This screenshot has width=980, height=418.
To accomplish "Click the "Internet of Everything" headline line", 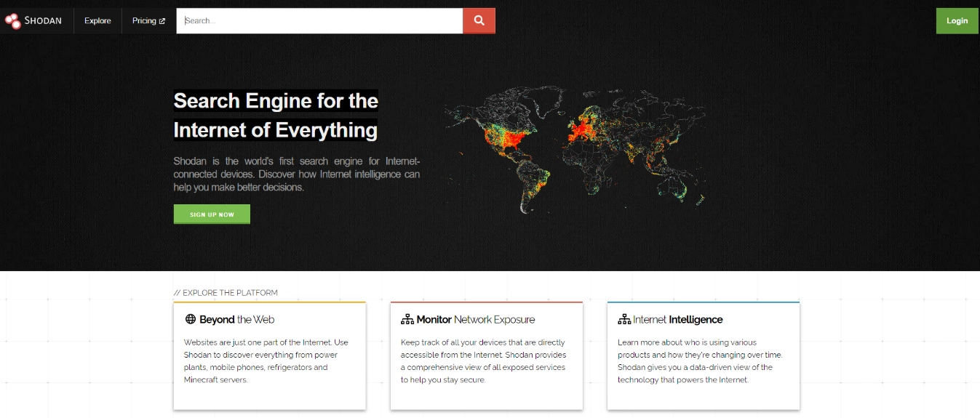I will [x=276, y=130].
